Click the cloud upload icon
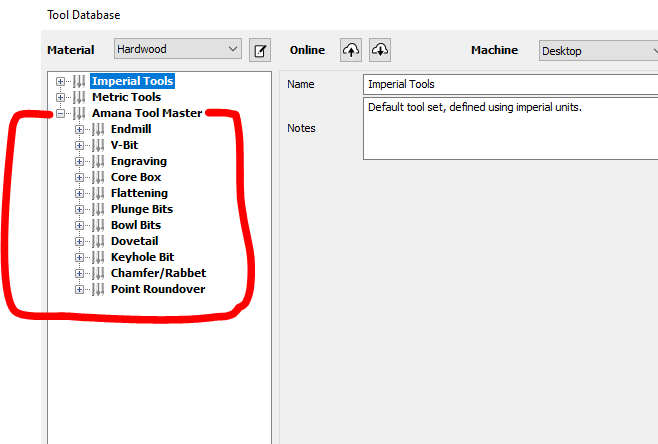Screen dimensions: 658x444 tap(351, 50)
